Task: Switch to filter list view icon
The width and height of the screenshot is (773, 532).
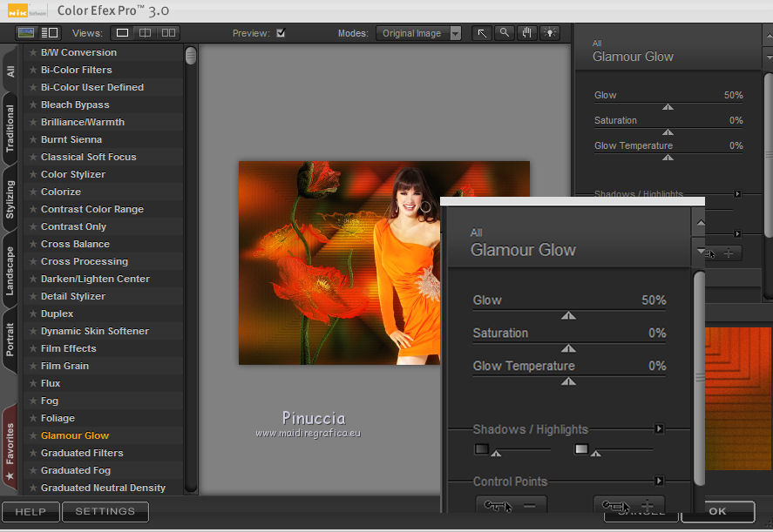Action: click(50, 33)
